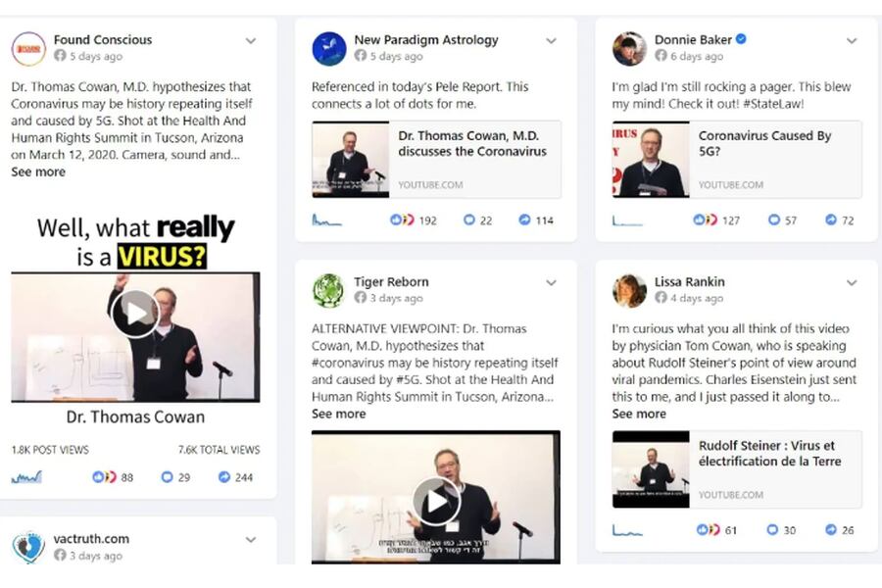Expand options chevron on Tiger Reborn post
This screenshot has height=588, width=882.
coord(551,282)
